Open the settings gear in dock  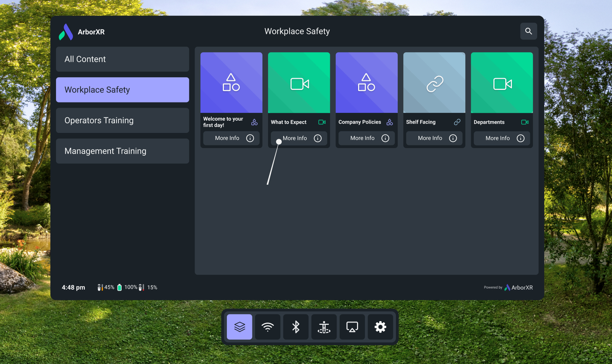coord(380,327)
